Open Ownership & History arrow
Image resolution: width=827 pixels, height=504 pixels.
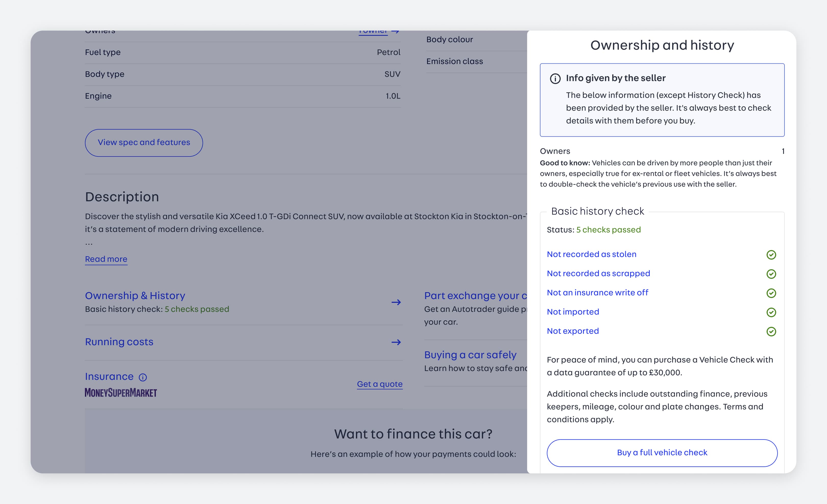396,302
